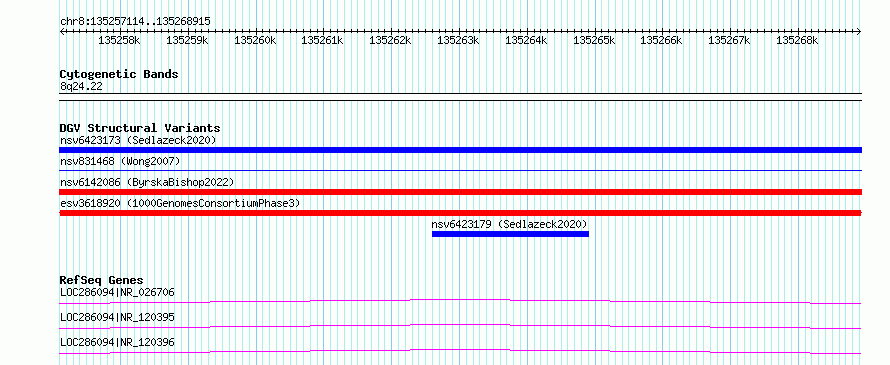890x365 pixels.
Task: Click the 135259k ruler tick label
Action: [187, 40]
